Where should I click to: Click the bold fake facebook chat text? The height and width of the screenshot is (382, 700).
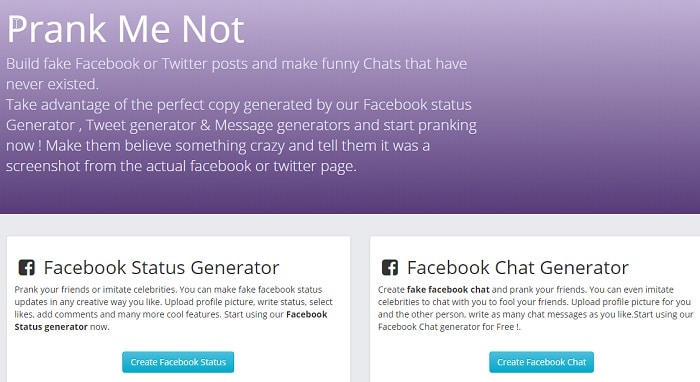[448, 290]
